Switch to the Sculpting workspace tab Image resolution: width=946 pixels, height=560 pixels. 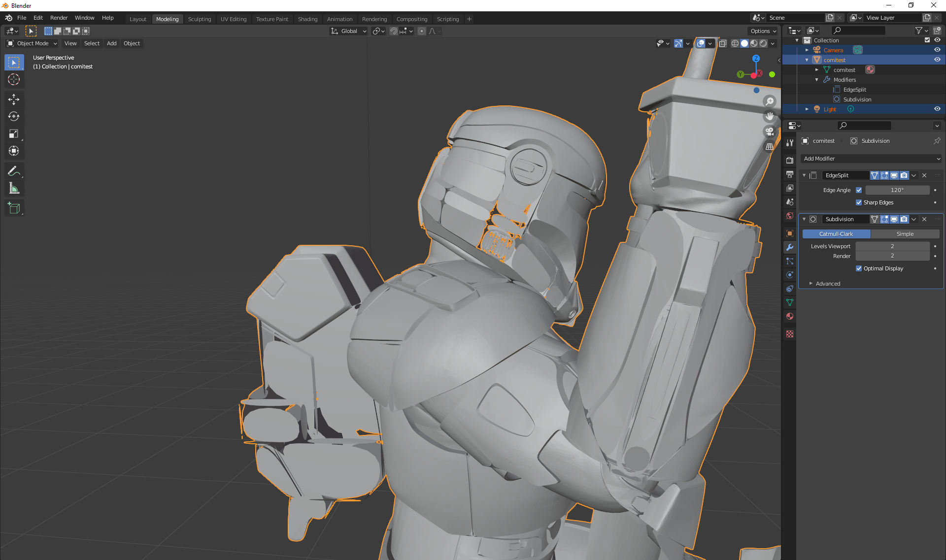(199, 19)
